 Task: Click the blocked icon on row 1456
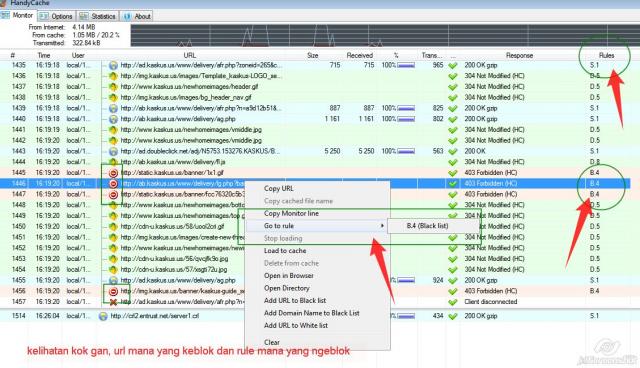pos(113,291)
